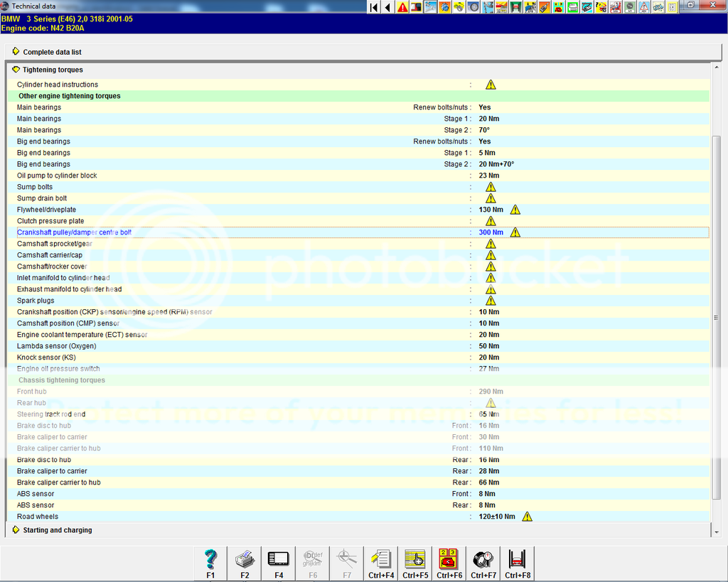
Task: Click the 290 Nm front hub value
Action: (x=491, y=392)
